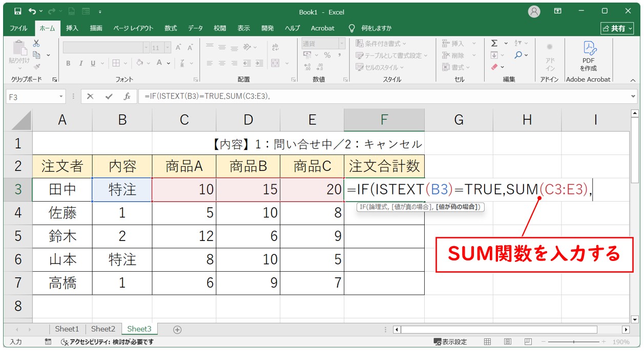Open the Name Box dropdown for F3
The width and height of the screenshot is (644, 351).
pyautogui.click(x=61, y=96)
